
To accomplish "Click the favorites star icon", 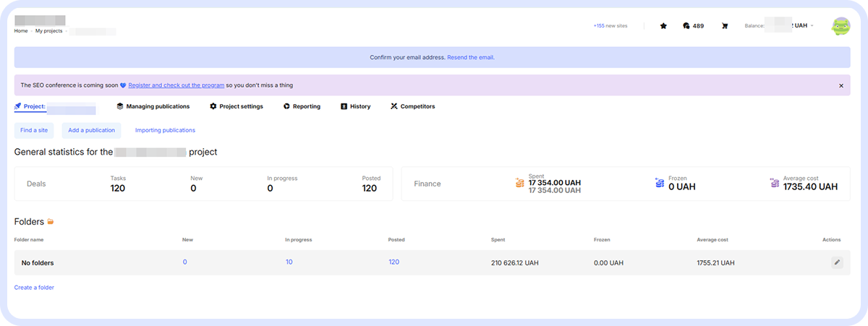I will click(x=663, y=26).
